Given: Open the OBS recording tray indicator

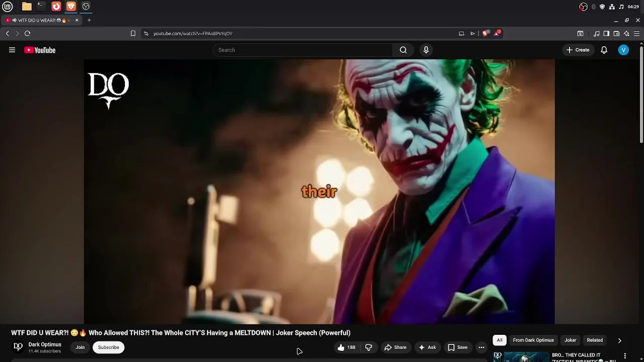Looking at the screenshot, I should (584, 7).
